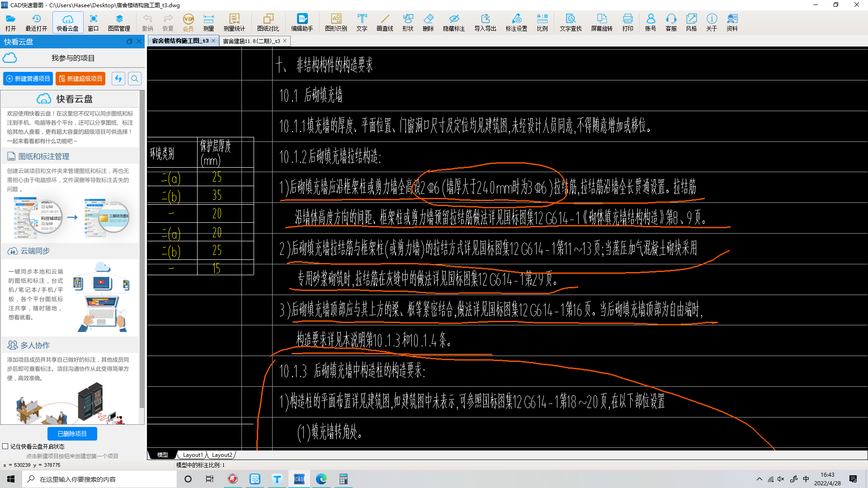Open the 宿舍建施11.8(二期)_t3 drawing tab
This screenshot has width=868, height=488.
click(x=251, y=41)
